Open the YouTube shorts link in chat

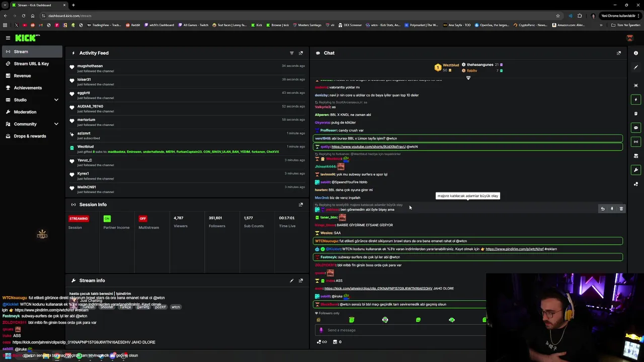point(368,147)
